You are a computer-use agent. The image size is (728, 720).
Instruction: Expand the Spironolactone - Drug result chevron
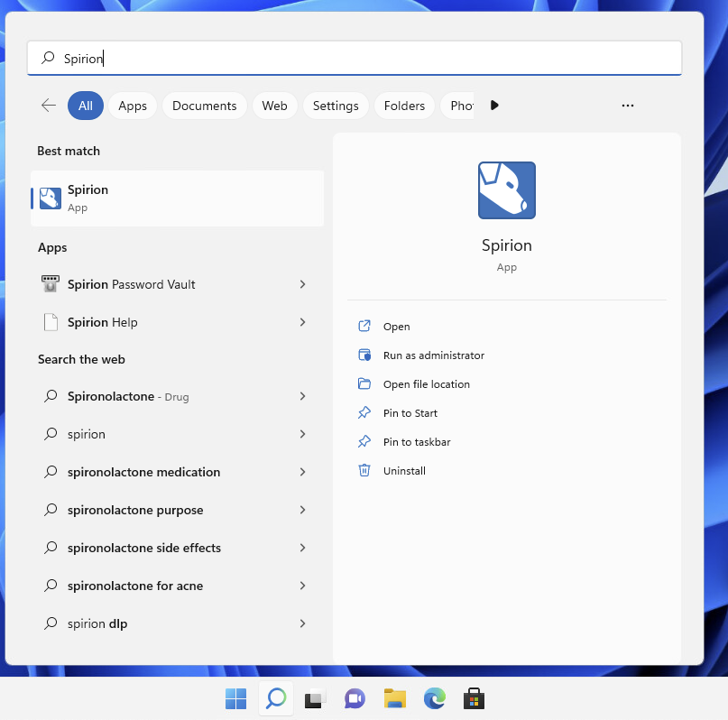(x=303, y=396)
